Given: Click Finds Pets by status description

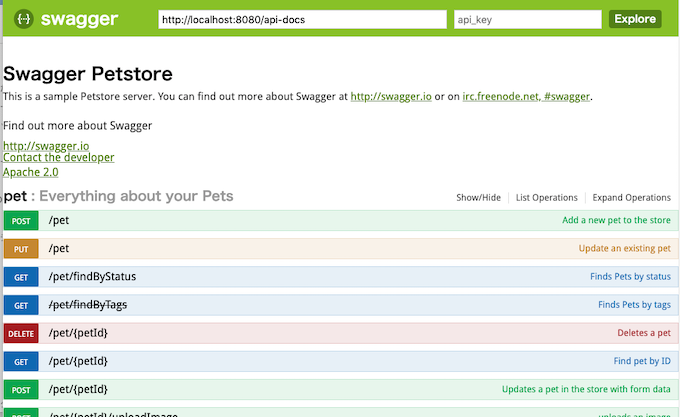Looking at the screenshot, I should [x=630, y=277].
